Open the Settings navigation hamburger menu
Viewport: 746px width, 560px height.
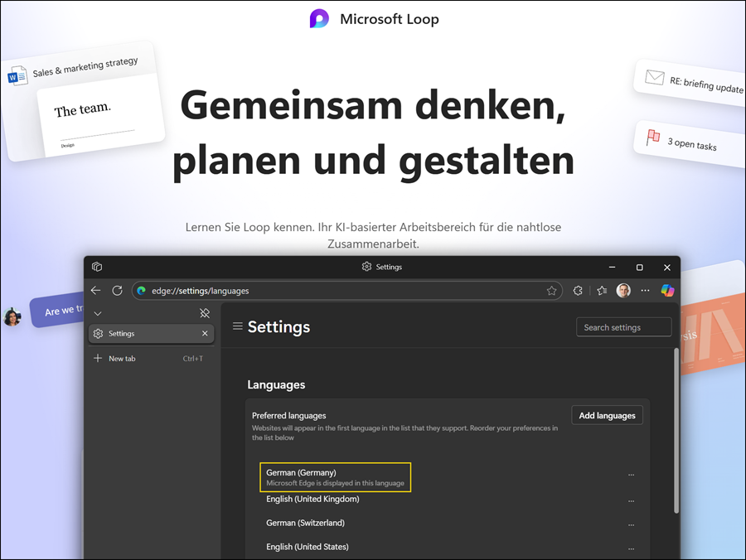[x=239, y=327]
